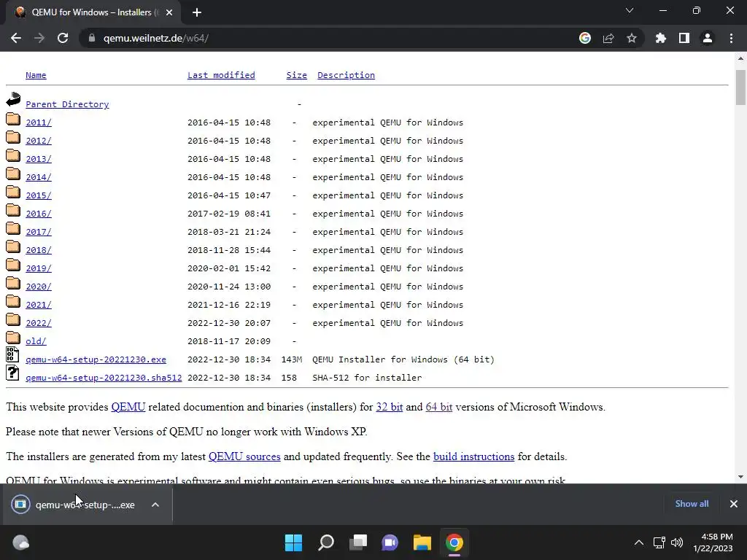Image resolution: width=747 pixels, height=560 pixels.
Task: Click the browser back arrow
Action: pyautogui.click(x=16, y=38)
